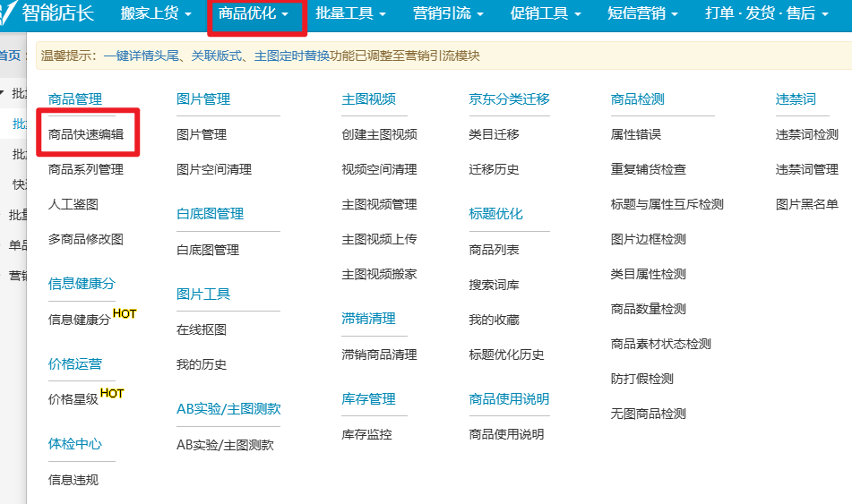The image size is (852, 504).
Task: Open 滞销商品清理
Action: [379, 355]
